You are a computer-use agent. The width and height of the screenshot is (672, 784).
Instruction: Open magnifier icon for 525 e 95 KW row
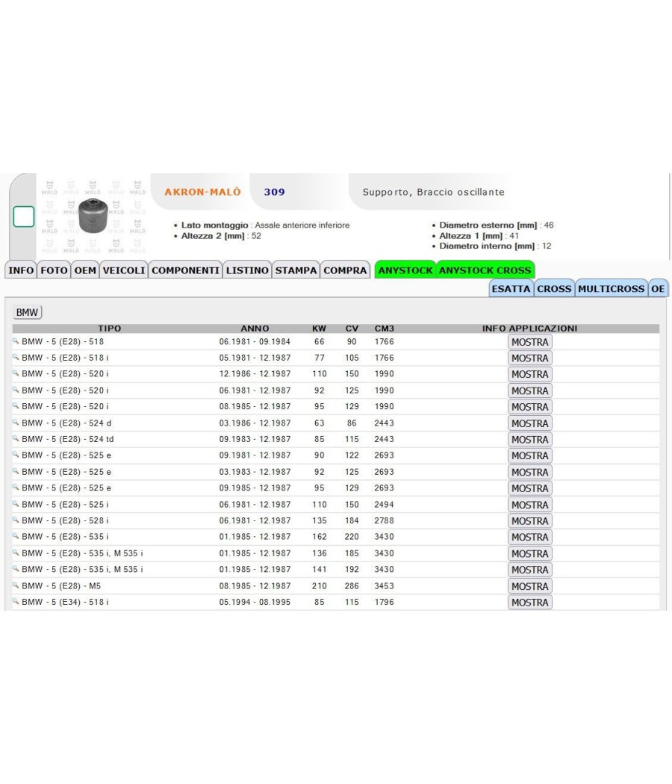tap(16, 487)
